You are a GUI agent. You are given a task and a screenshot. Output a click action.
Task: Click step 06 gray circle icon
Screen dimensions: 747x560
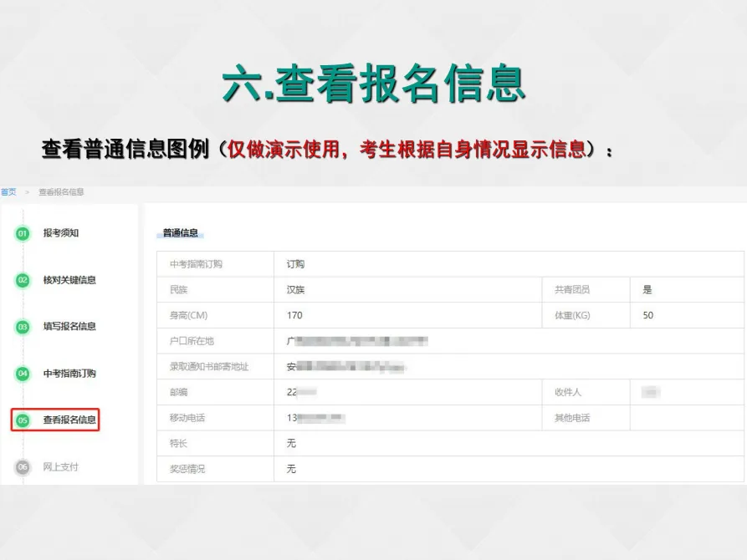point(23,466)
